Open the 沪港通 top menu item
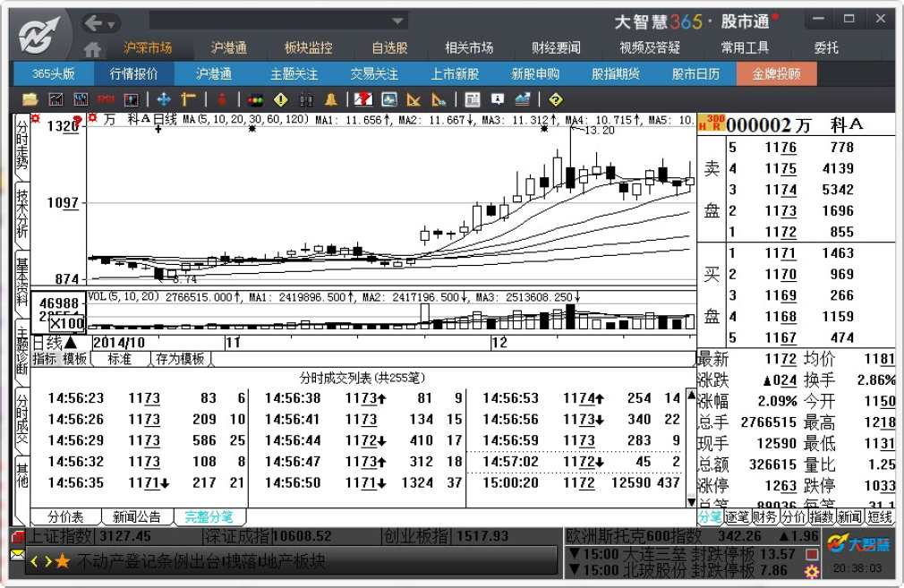Screen dimensions: 904x588 pyautogui.click(x=228, y=47)
